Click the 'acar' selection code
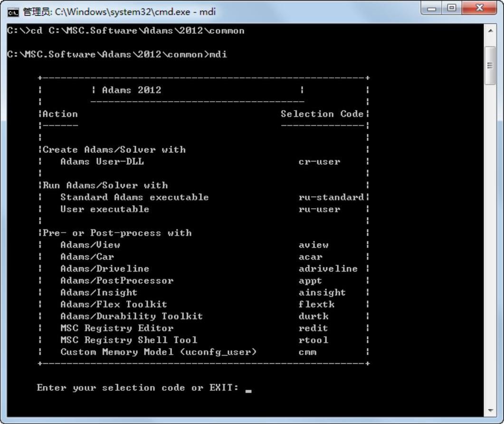The image size is (504, 424). (311, 257)
